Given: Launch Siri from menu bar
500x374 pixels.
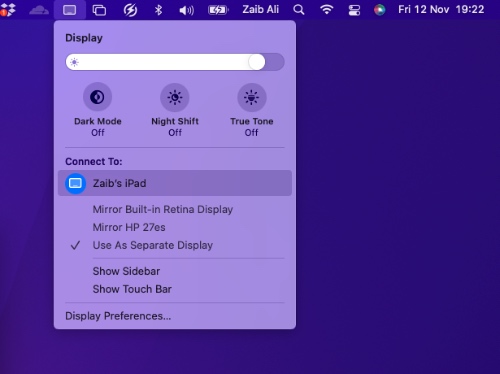Looking at the screenshot, I should (380, 10).
